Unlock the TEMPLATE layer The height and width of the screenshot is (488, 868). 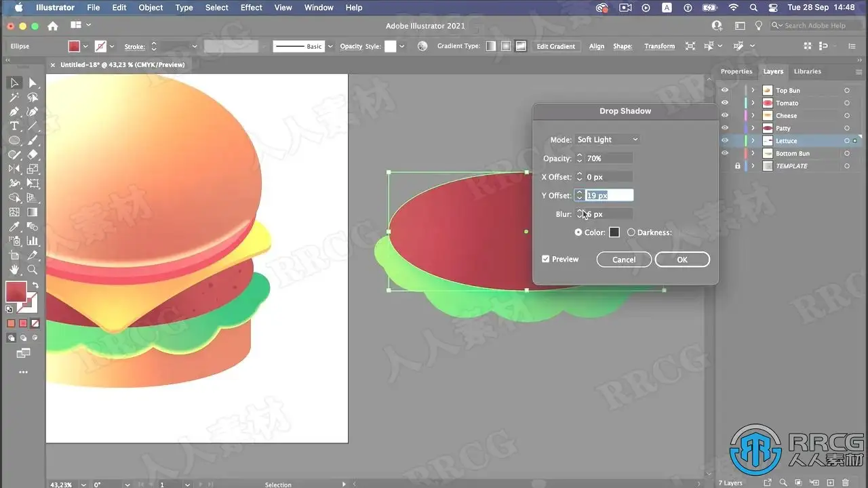tap(738, 166)
